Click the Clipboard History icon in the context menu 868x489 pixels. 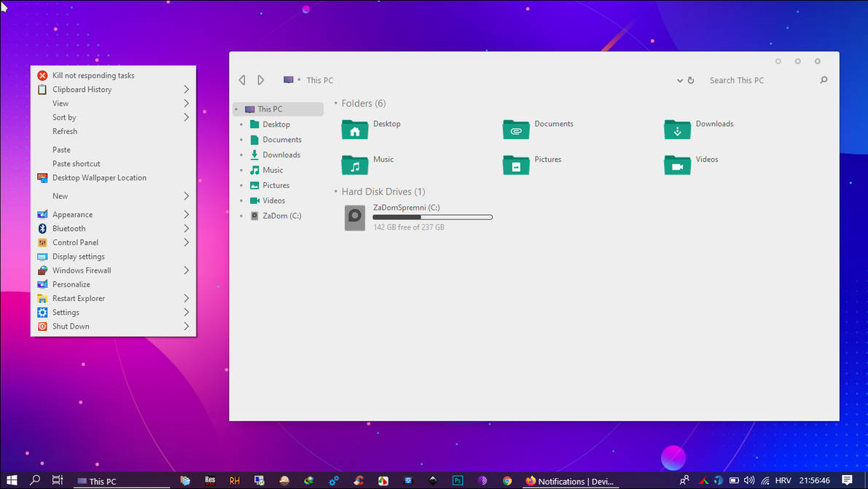click(x=42, y=89)
